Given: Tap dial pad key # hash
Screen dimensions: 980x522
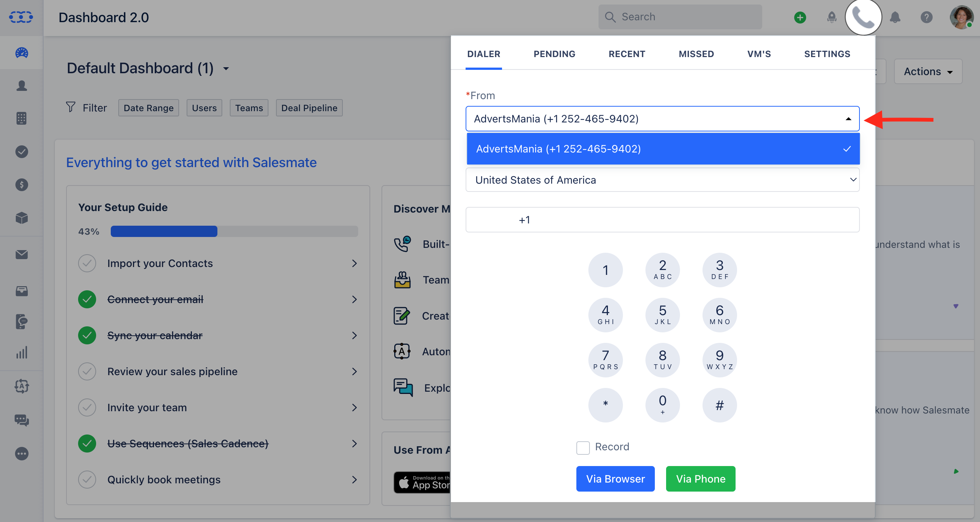Looking at the screenshot, I should coord(719,405).
